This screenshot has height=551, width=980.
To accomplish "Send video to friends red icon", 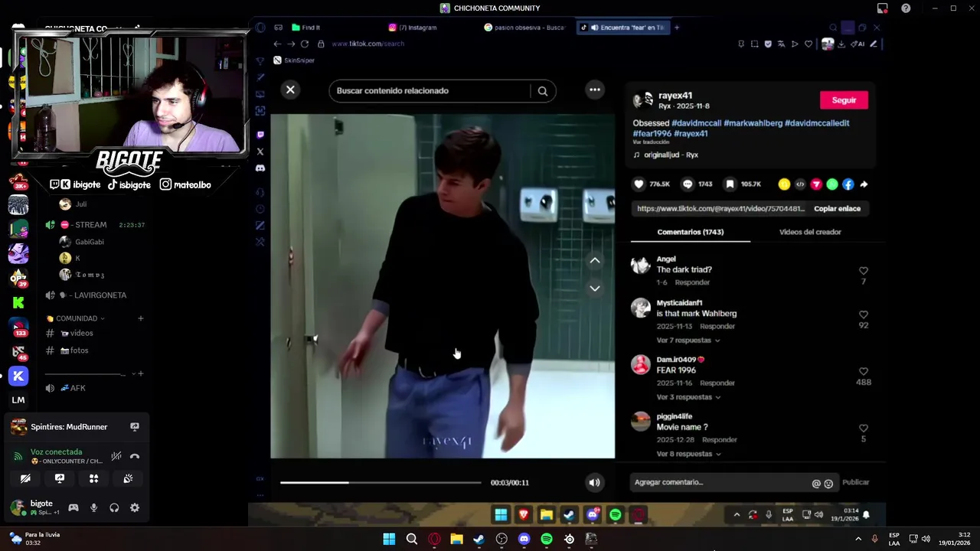I will 816,184.
